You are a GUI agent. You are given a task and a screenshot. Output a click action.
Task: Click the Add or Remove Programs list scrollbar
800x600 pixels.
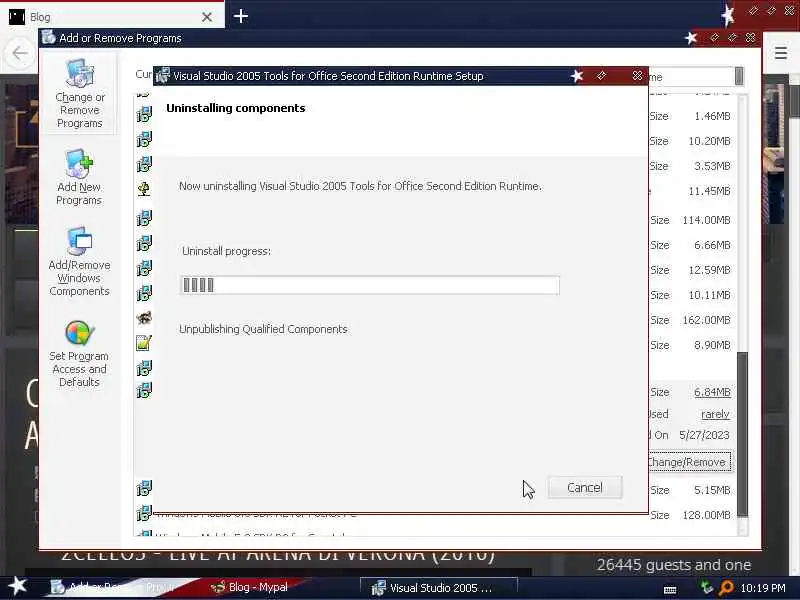pos(742,434)
